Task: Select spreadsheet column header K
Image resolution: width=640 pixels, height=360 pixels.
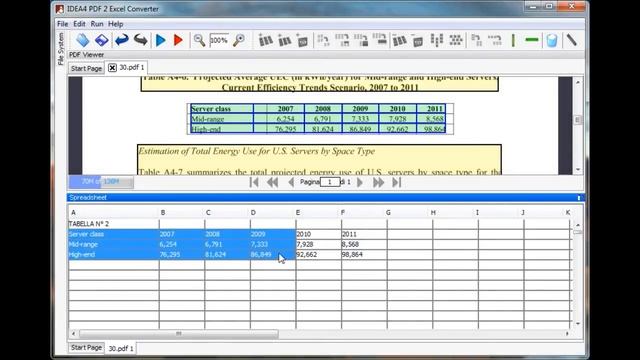Action: click(568, 212)
